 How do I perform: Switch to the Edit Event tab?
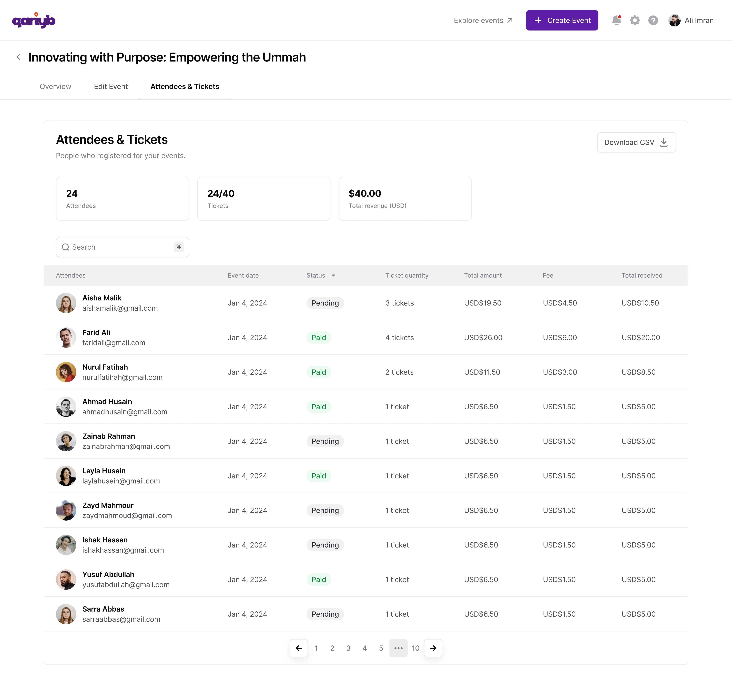point(111,87)
